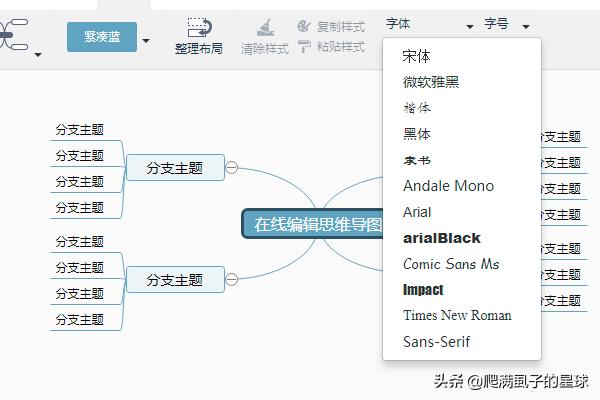Pick Andale Mono in the font list
600x400 pixels.
pyautogui.click(x=448, y=186)
